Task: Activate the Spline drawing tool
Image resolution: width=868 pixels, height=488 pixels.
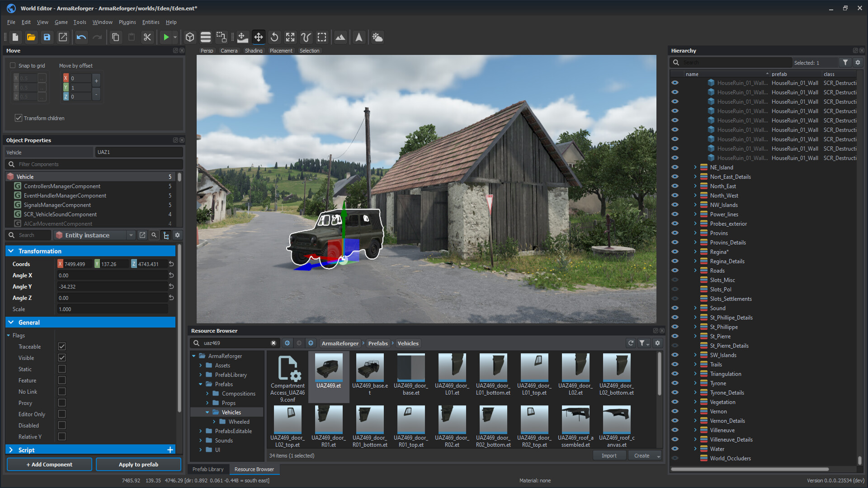Action: [x=306, y=37]
